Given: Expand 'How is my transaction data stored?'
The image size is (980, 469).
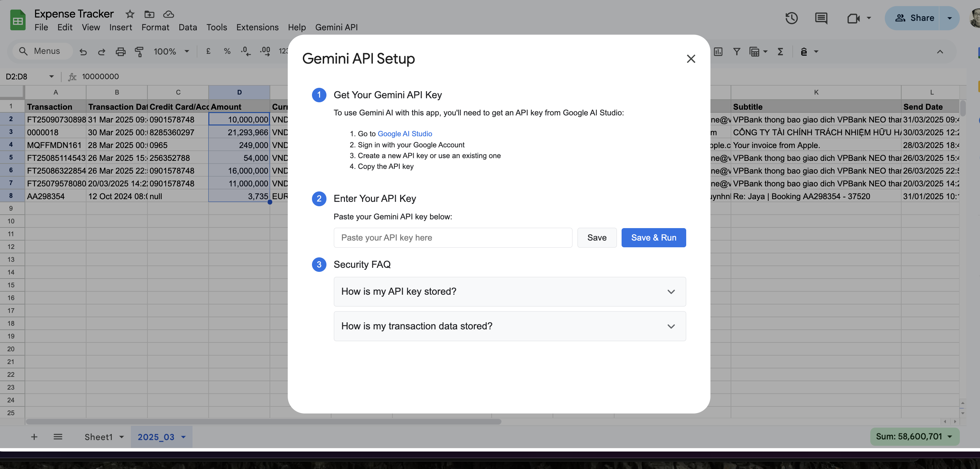Looking at the screenshot, I should [x=510, y=326].
